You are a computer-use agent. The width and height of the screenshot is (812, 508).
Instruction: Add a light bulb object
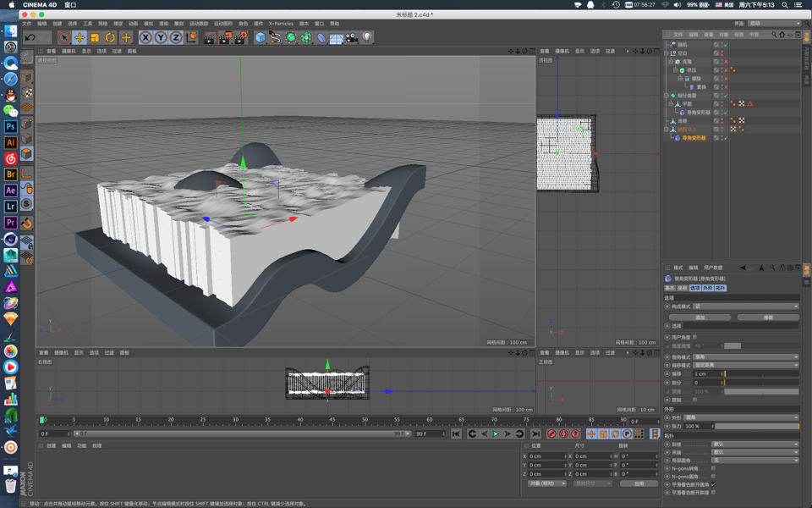click(367, 37)
